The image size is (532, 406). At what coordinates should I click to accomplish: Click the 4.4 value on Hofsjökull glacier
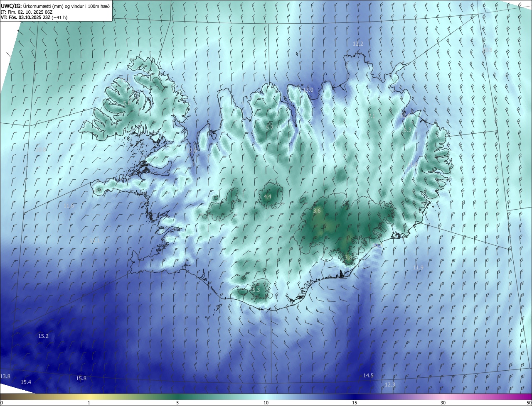point(268,196)
